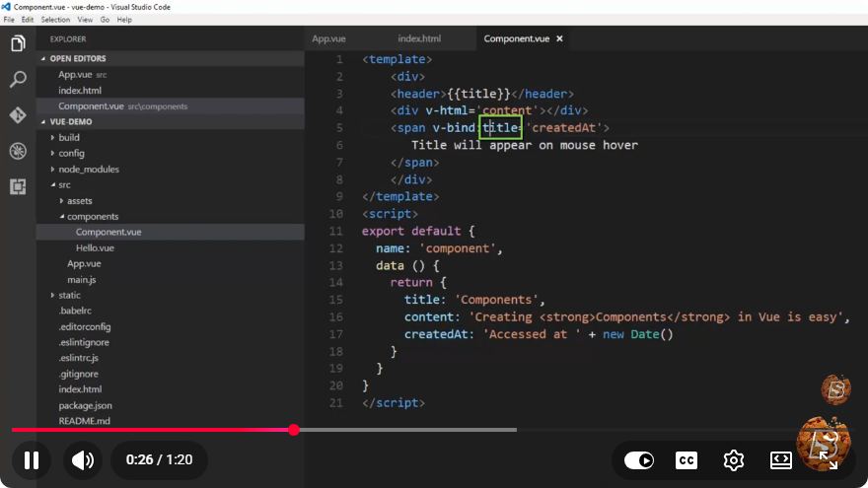Close the Component.vue tab

[x=559, y=38]
